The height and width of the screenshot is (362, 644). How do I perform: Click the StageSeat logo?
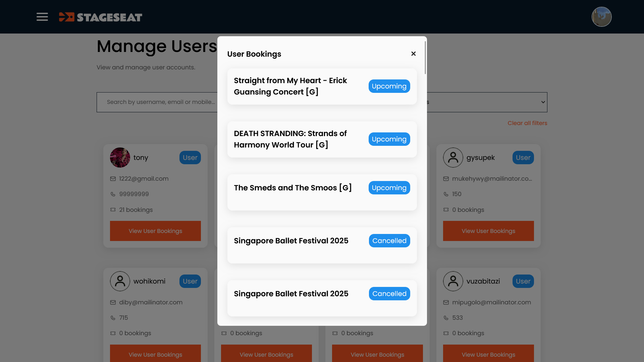click(101, 17)
